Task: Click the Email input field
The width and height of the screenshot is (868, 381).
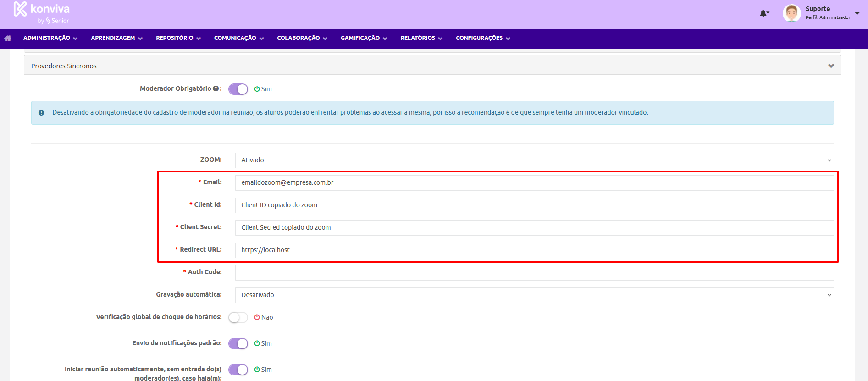Action: 534,182
